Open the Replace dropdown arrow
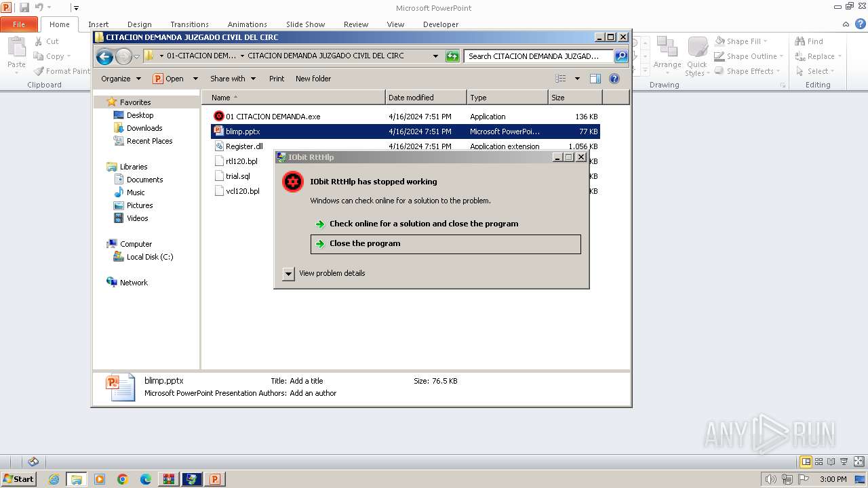This screenshot has width=868, height=488. (840, 56)
